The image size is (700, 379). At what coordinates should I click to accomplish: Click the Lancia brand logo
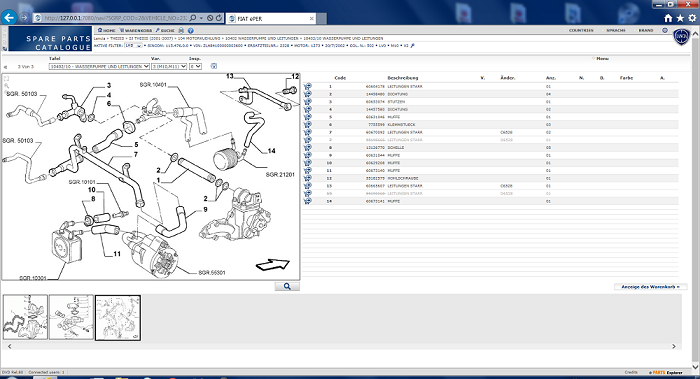(681, 37)
